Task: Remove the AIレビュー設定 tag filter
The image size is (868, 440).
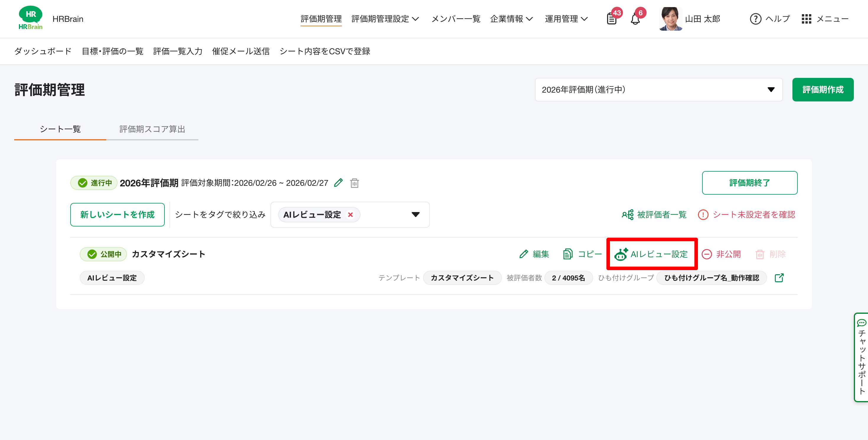Action: [350, 215]
